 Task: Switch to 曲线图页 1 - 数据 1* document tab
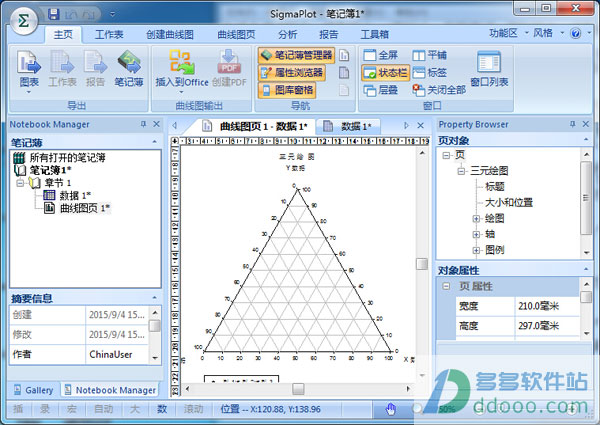click(255, 126)
